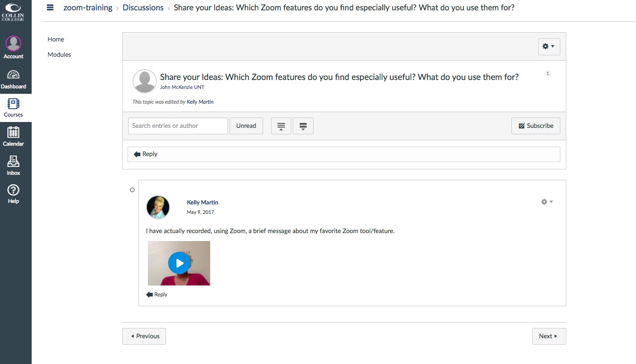The height and width of the screenshot is (364, 636).
Task: Open the discussion settings gear dropdown
Action: pos(548,46)
